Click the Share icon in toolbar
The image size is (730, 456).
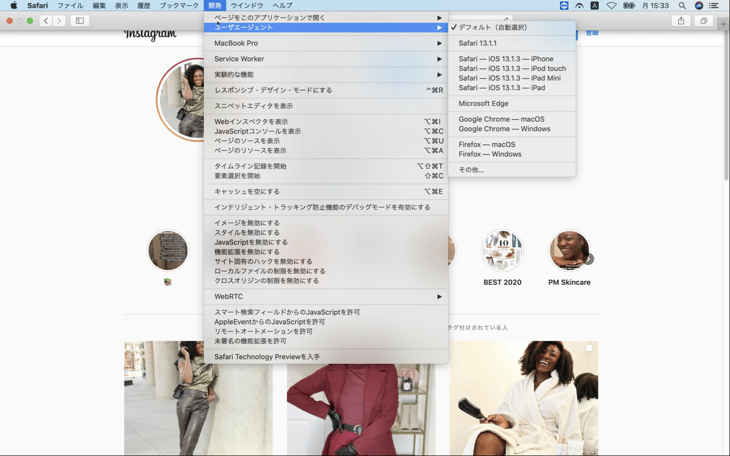point(681,20)
